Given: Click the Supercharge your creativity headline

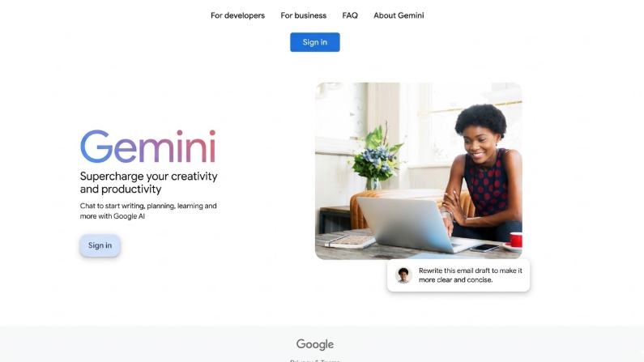Looking at the screenshot, I should (x=149, y=183).
